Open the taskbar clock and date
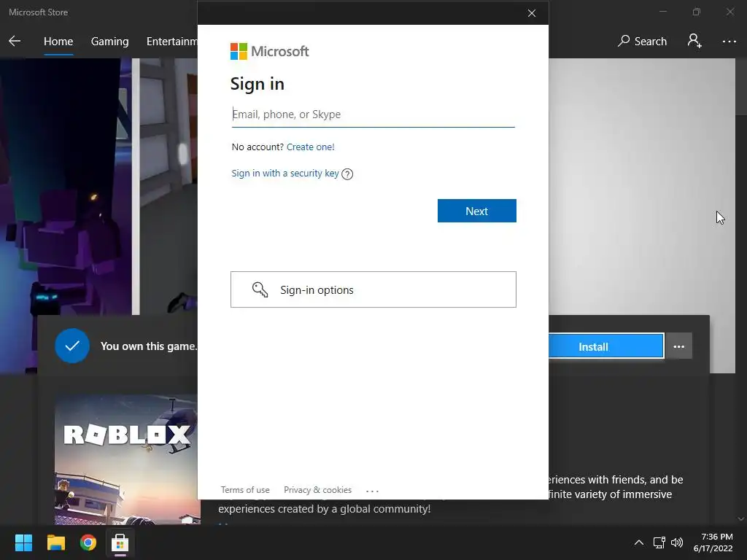Viewport: 747px width, 560px height. 713,542
